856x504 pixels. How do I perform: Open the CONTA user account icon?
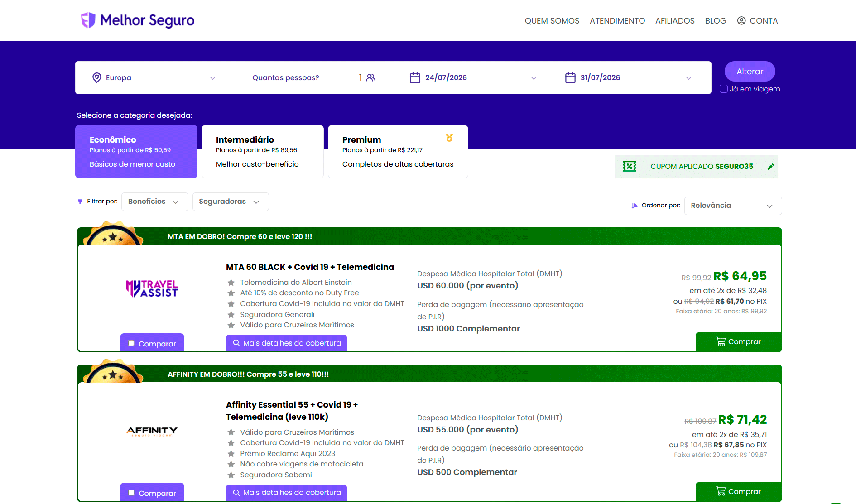741,20
